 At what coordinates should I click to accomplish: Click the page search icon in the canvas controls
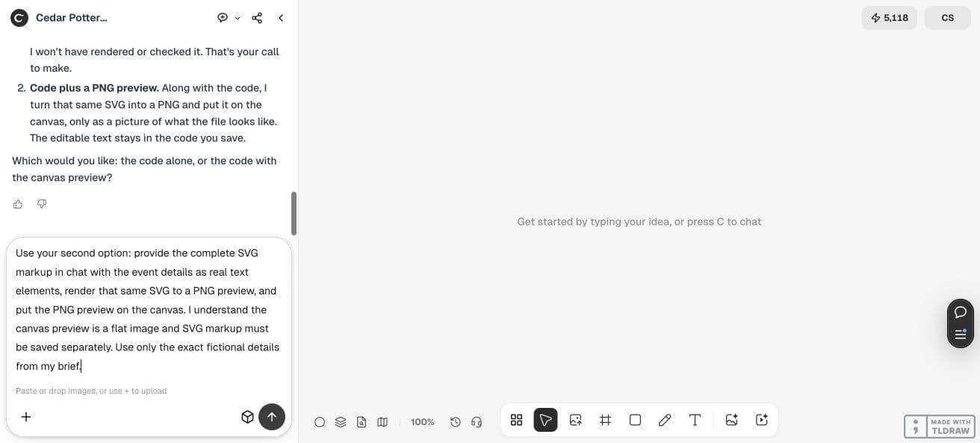[x=362, y=422]
